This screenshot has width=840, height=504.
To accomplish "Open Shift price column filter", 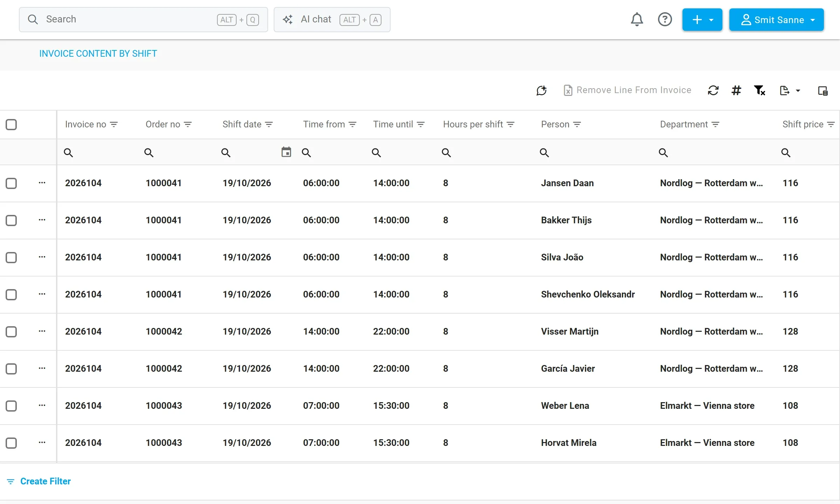I will point(831,124).
